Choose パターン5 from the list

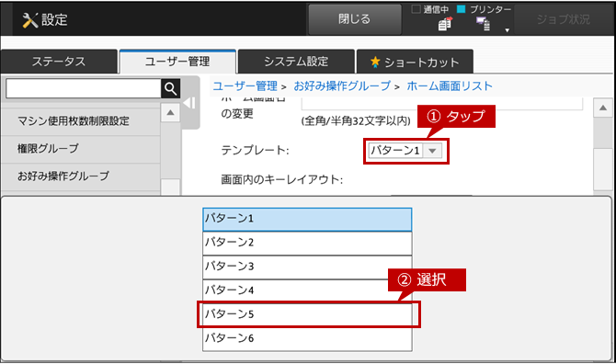[x=307, y=314]
